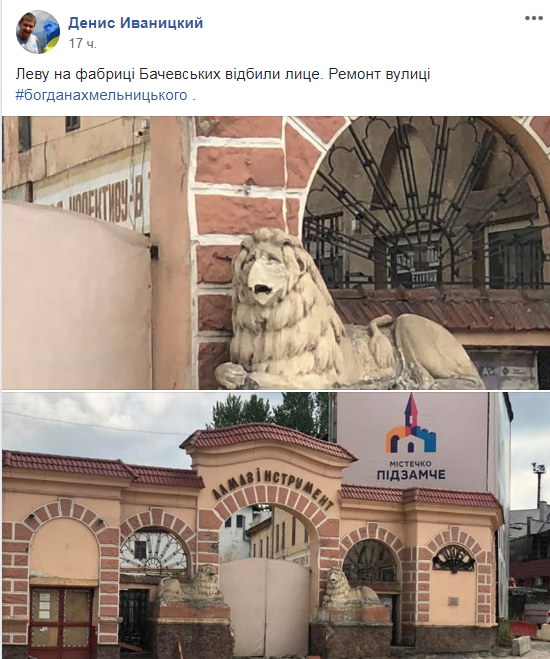Click the lion's paw in top photo
The image size is (550, 659).
point(232,375)
